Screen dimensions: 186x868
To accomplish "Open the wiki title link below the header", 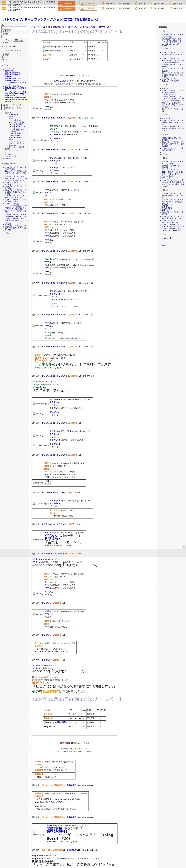I will tap(50, 20).
